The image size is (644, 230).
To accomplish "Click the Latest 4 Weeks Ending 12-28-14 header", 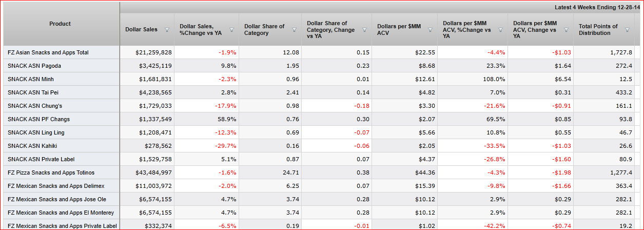I will point(594,8).
